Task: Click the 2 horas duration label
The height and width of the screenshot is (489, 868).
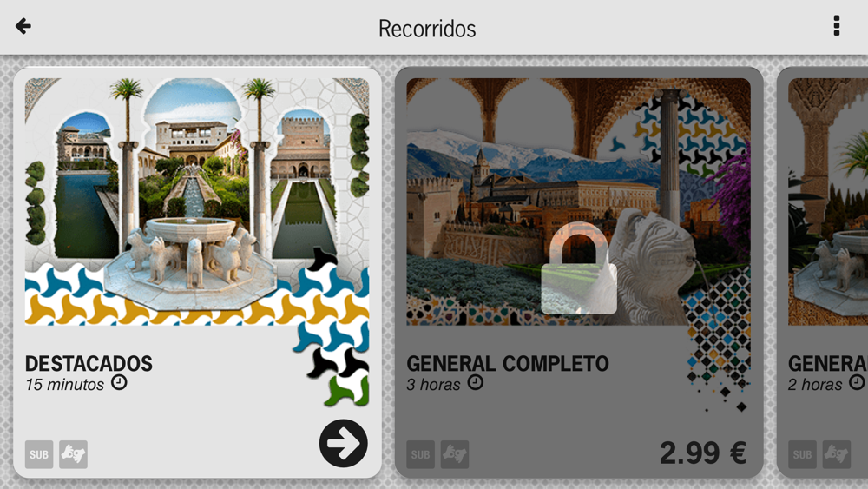Action: (815, 384)
